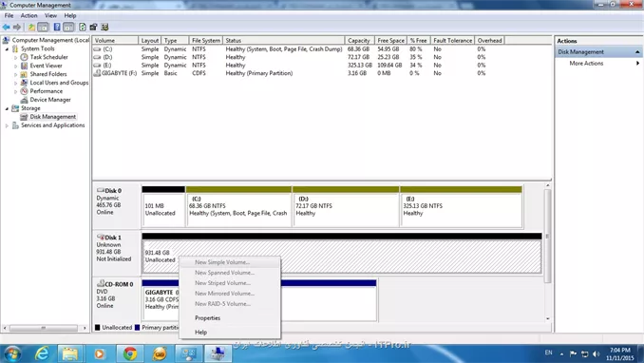Image resolution: width=644 pixels, height=363 pixels.
Task: Expand the Event Viewer node
Action: coord(16,66)
